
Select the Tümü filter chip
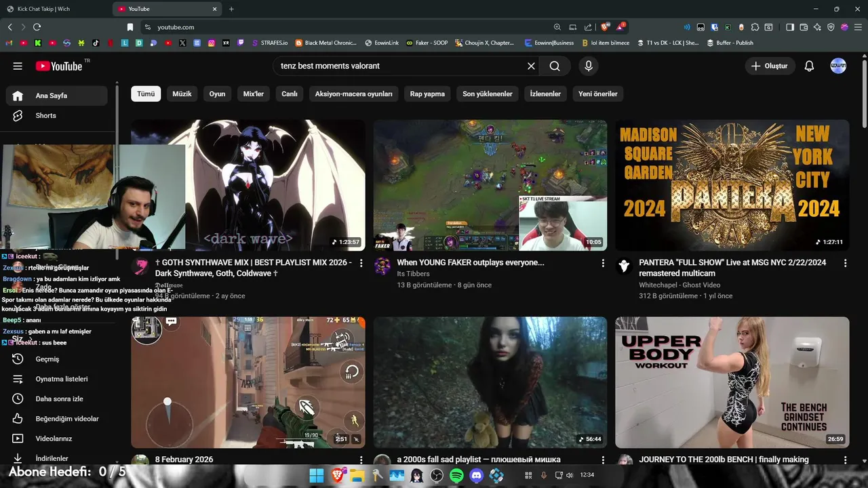tap(146, 94)
